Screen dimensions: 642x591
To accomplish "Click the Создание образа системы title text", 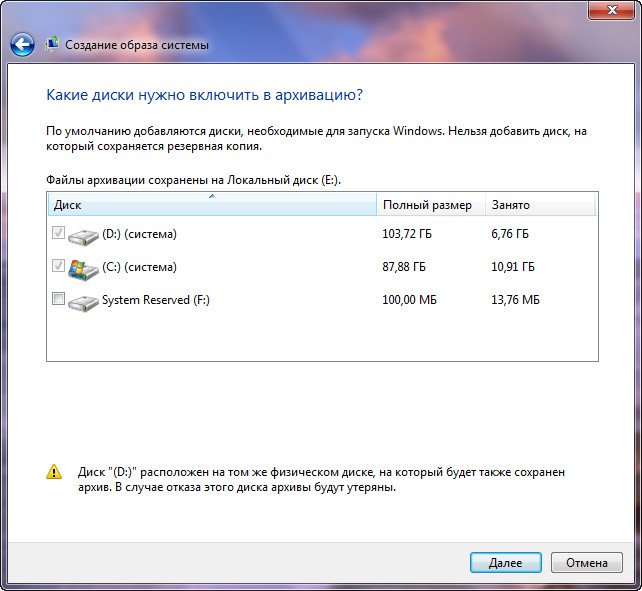I will coord(137,45).
